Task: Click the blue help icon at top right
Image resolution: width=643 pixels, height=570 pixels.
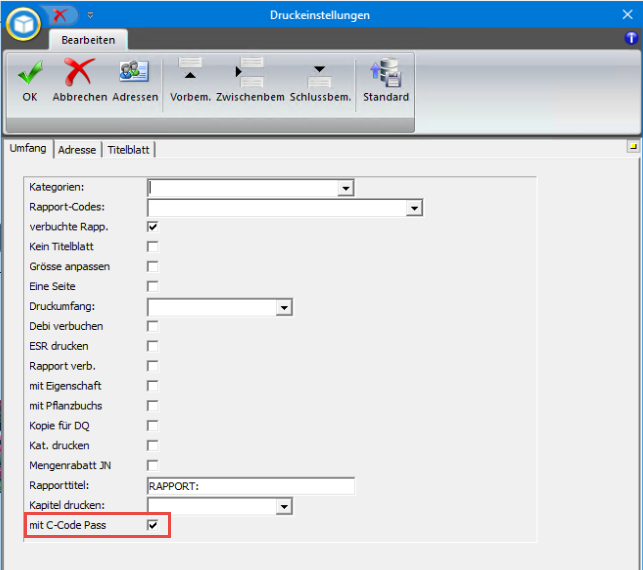Action: tap(631, 38)
